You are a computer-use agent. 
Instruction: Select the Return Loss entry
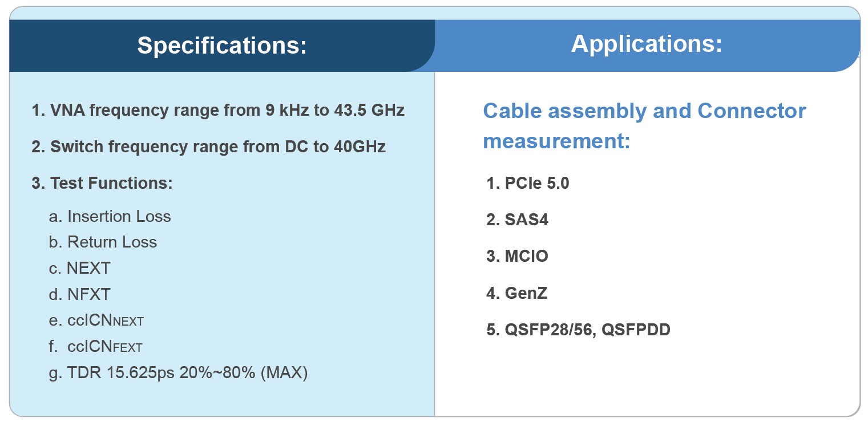pos(103,242)
